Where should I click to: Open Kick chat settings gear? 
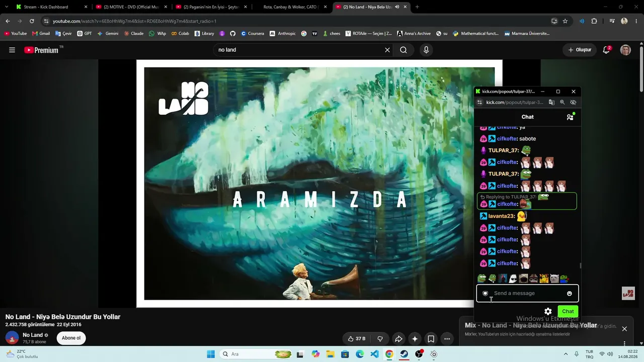[548, 311]
